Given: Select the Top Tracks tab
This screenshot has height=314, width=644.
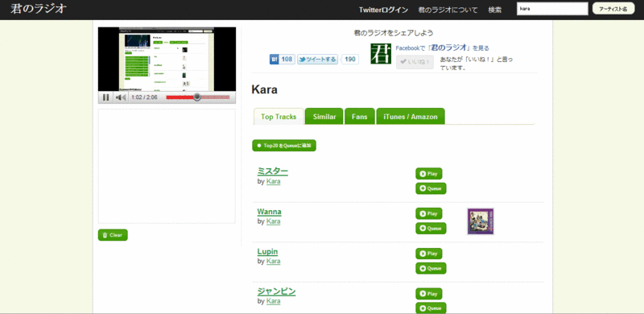Looking at the screenshot, I should pyautogui.click(x=279, y=117).
